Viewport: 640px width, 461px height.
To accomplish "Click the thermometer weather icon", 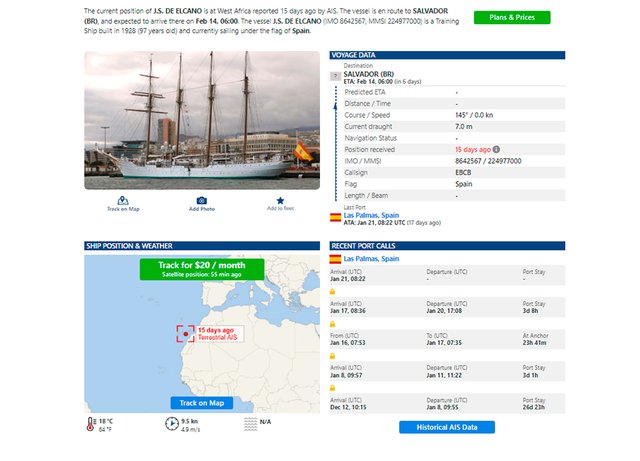I will tap(91, 424).
